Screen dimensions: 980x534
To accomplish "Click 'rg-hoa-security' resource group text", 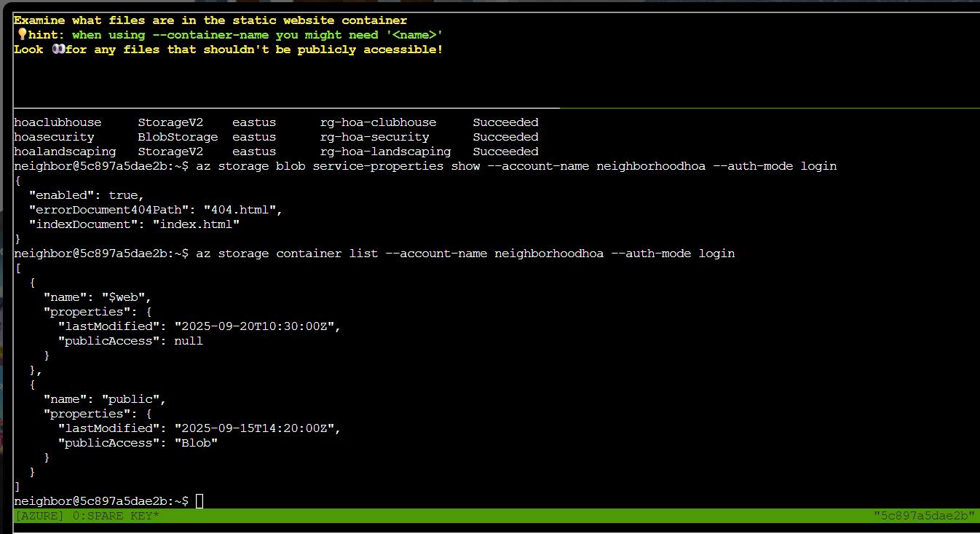I will (x=374, y=137).
